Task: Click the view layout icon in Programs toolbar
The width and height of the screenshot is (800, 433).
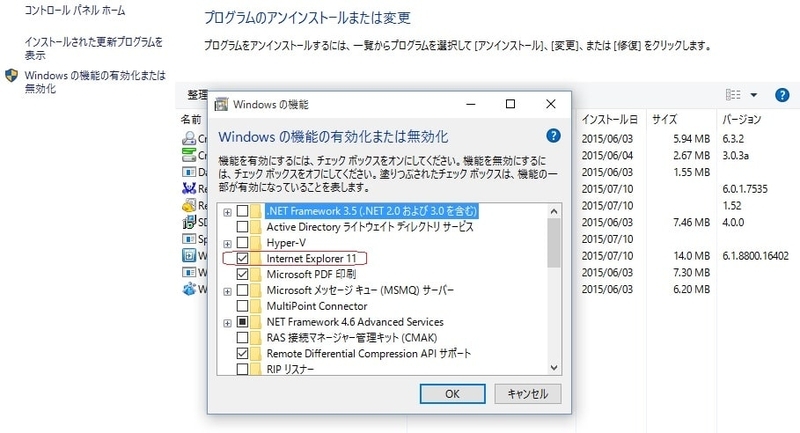Action: [x=733, y=94]
